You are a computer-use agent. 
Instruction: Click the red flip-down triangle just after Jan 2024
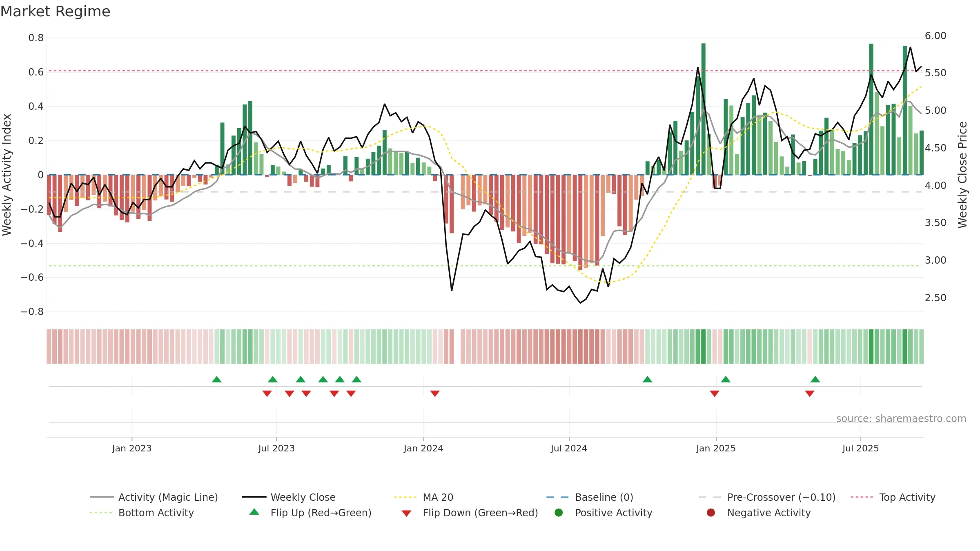tap(435, 393)
